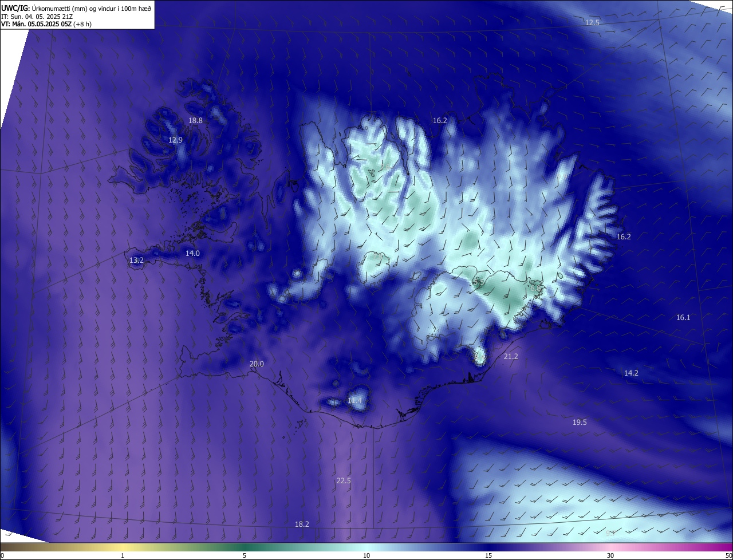Screen dimensions: 733x560
Task: Click the 20.0 value label on the map
Action: [x=257, y=364]
